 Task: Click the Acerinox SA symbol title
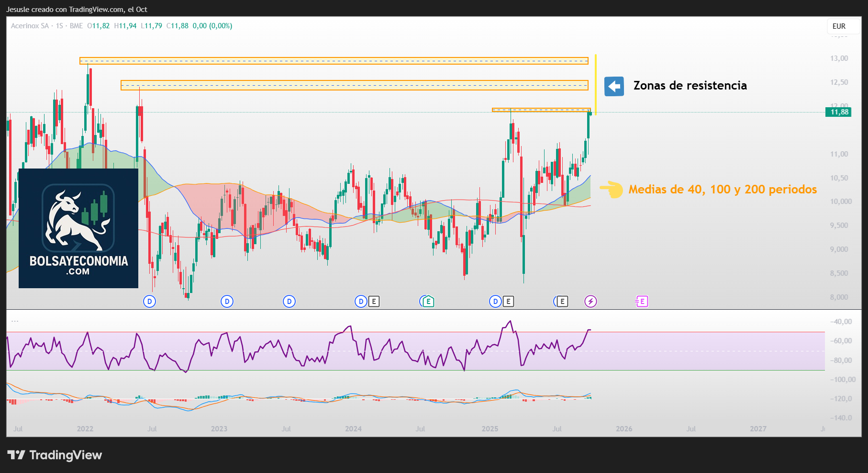[30, 26]
